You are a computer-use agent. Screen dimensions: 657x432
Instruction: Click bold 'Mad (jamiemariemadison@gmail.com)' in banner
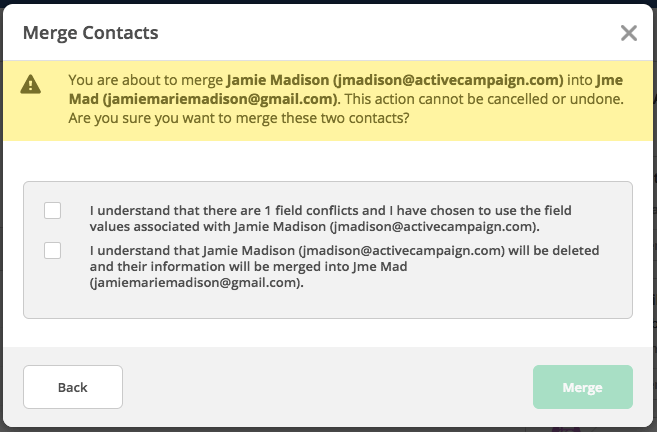tap(204, 99)
